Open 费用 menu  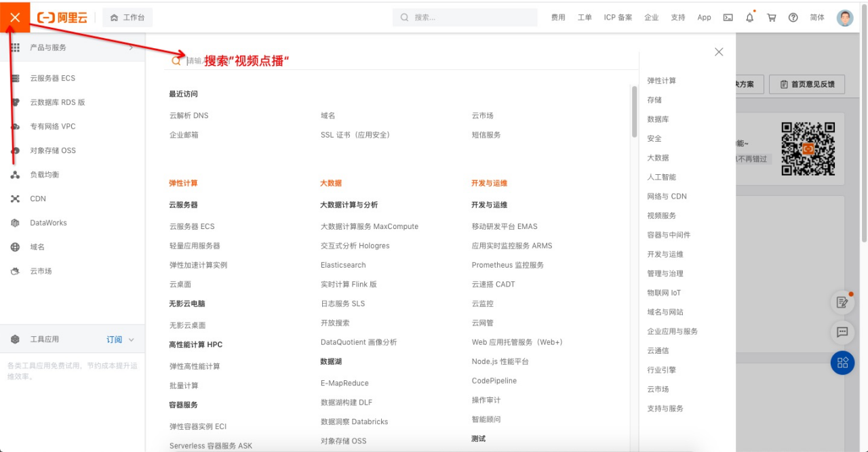(558, 18)
